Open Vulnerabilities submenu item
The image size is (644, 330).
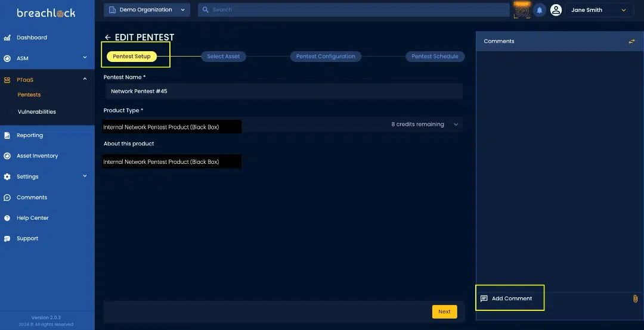tap(36, 111)
